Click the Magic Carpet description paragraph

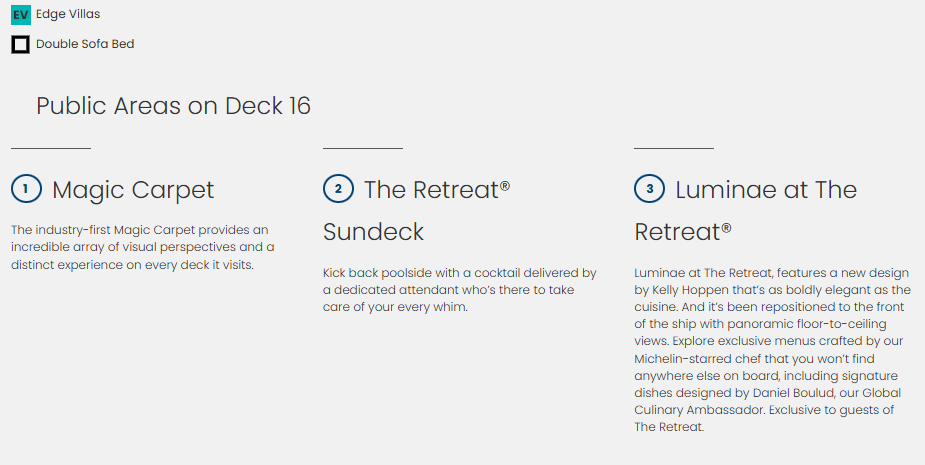point(142,247)
